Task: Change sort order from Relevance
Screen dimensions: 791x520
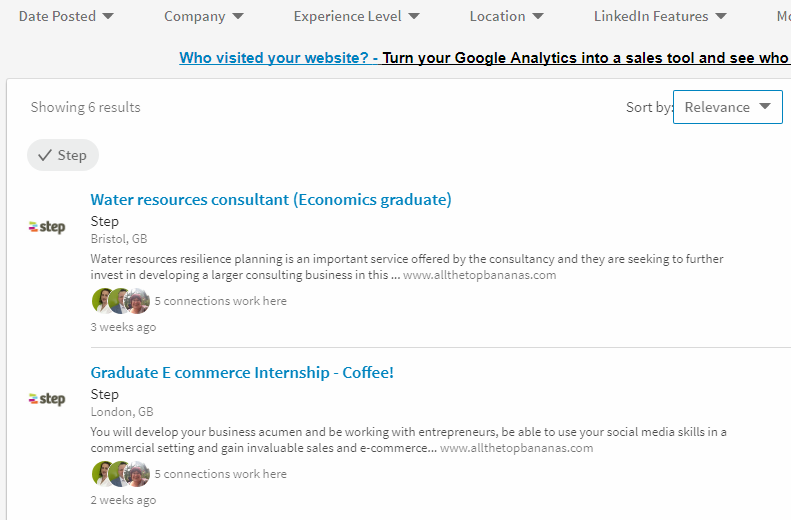Action: (727, 107)
